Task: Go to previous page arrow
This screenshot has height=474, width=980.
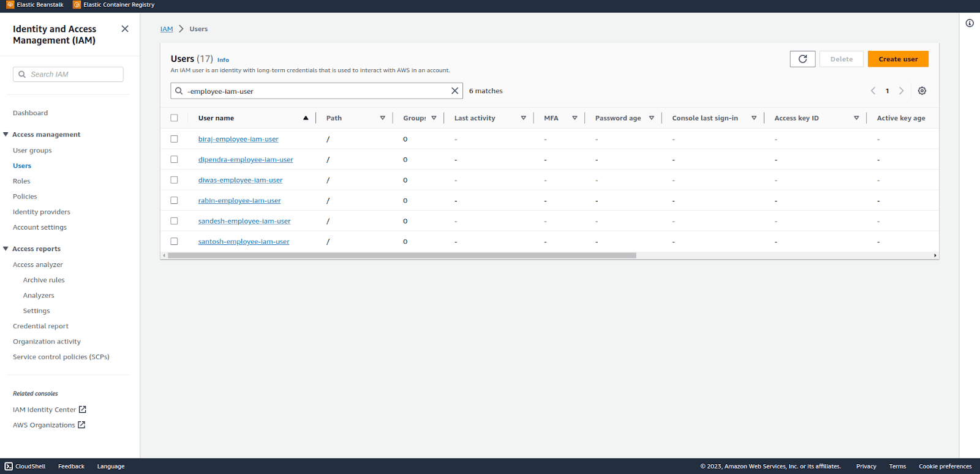Action: tap(873, 91)
